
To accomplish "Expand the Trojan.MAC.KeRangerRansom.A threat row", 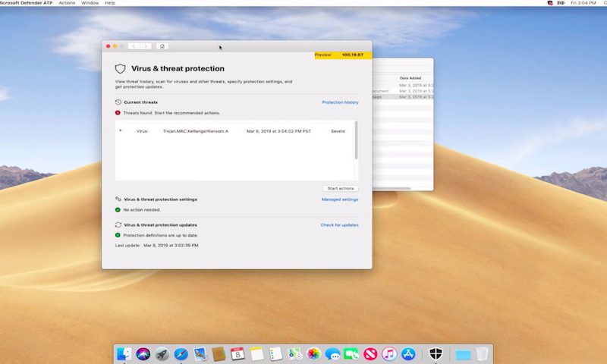I will pyautogui.click(x=121, y=130).
